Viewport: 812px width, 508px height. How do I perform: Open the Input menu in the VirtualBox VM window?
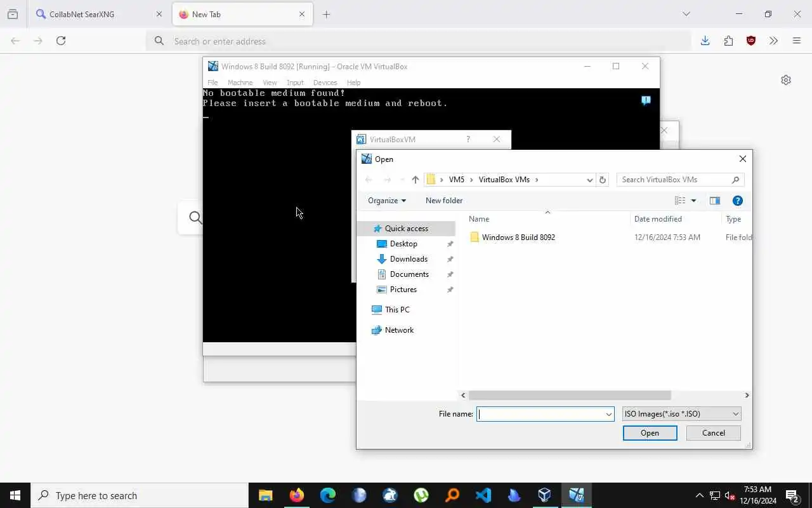295,83
